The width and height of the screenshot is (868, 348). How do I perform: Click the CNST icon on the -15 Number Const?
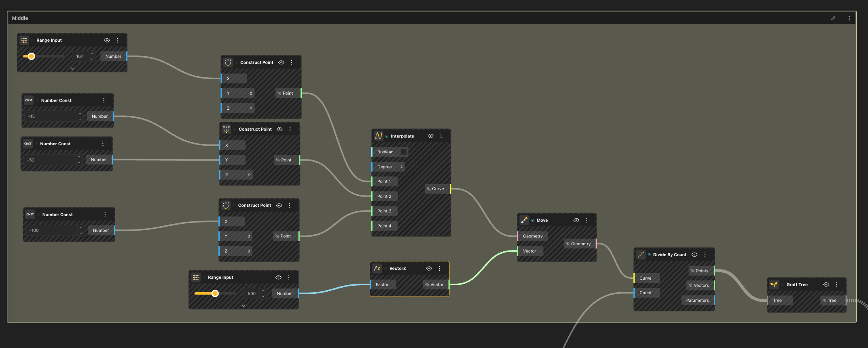coord(29,100)
